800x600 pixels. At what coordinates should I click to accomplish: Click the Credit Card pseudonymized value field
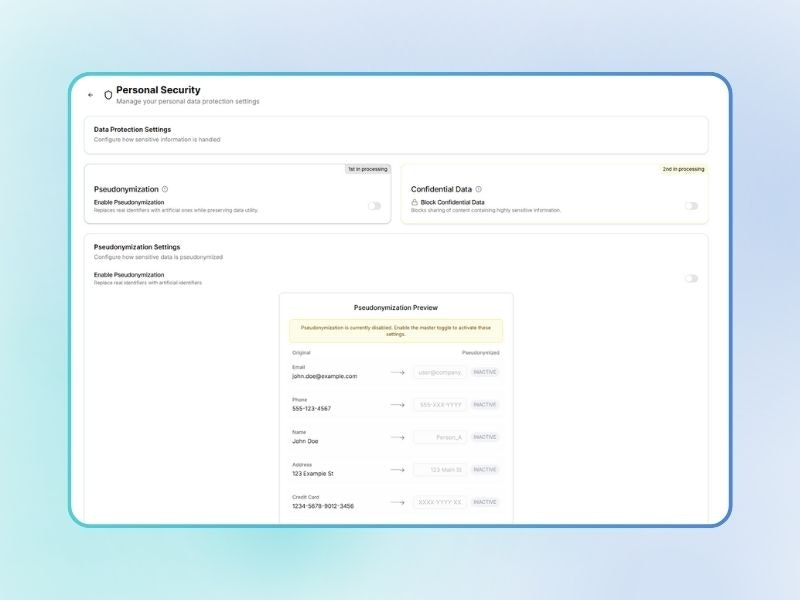(x=440, y=502)
